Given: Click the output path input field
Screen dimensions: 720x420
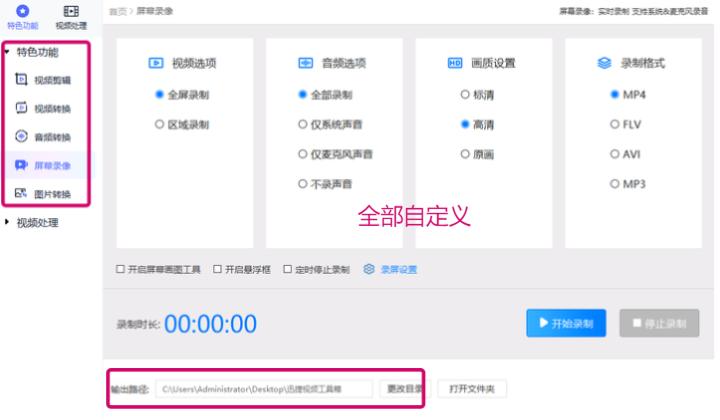Looking at the screenshot, I should (x=264, y=389).
